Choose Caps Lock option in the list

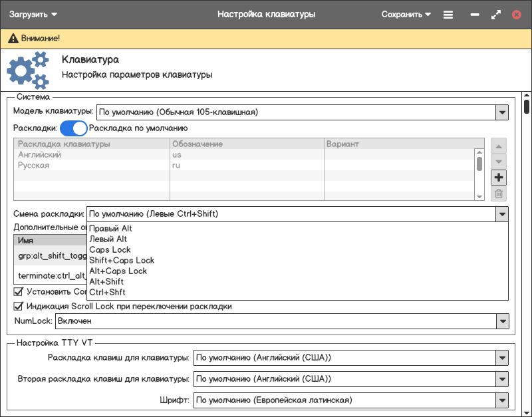pyautogui.click(x=110, y=249)
